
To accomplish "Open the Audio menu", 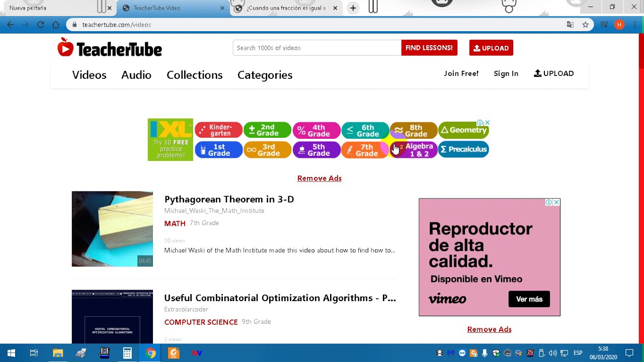I will (x=136, y=75).
